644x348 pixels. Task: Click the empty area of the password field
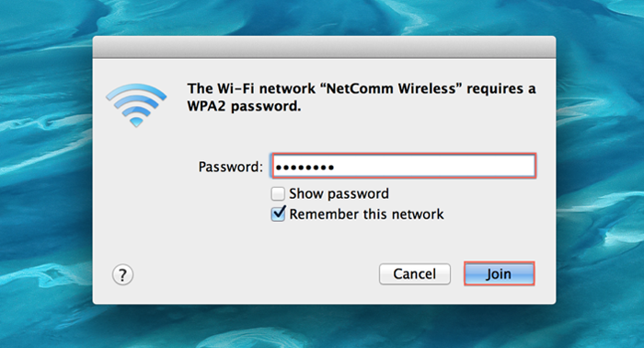tap(435, 166)
